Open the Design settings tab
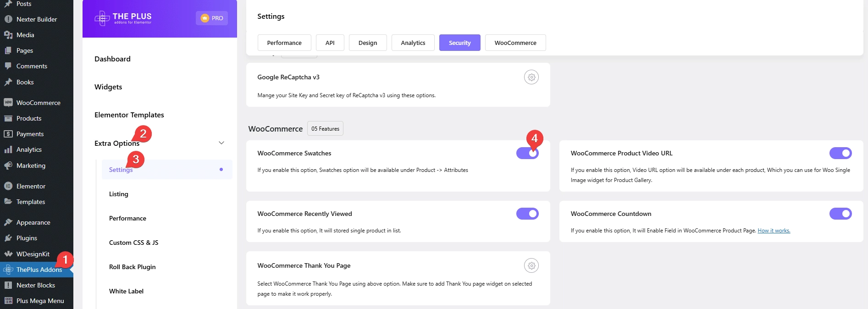The width and height of the screenshot is (868, 309). (367, 43)
